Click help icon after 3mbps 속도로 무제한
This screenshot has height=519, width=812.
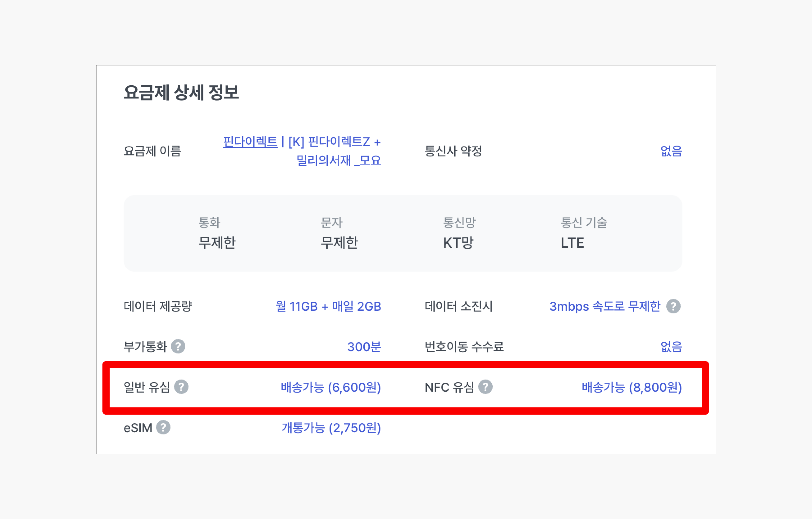tap(673, 306)
